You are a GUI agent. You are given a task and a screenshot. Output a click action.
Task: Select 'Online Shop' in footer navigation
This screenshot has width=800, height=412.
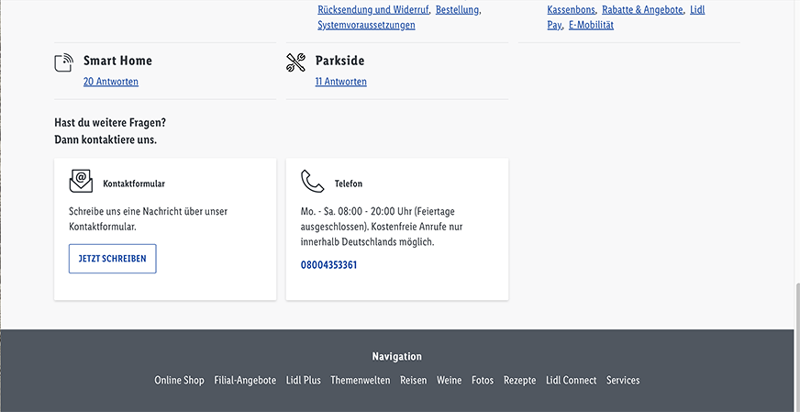(179, 380)
